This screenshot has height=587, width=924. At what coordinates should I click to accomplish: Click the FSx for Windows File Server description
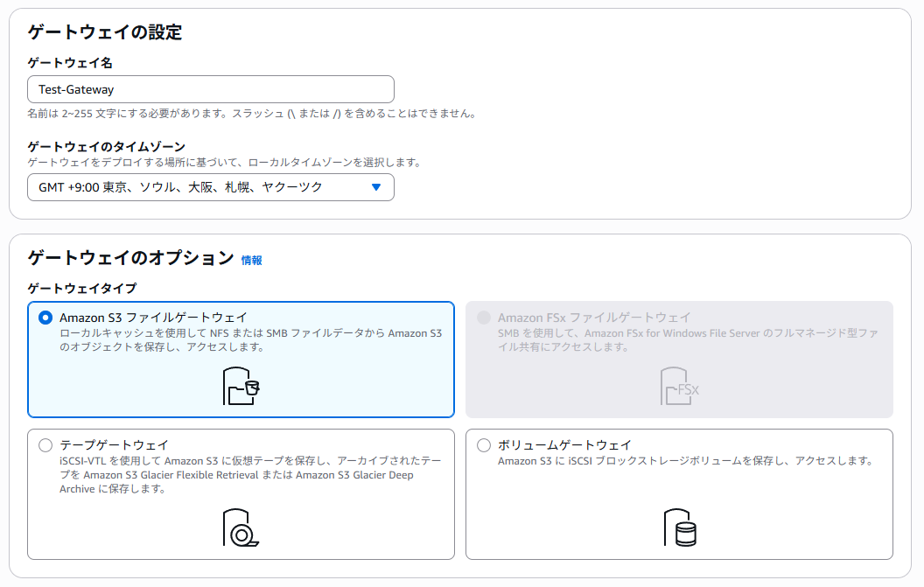click(x=688, y=340)
